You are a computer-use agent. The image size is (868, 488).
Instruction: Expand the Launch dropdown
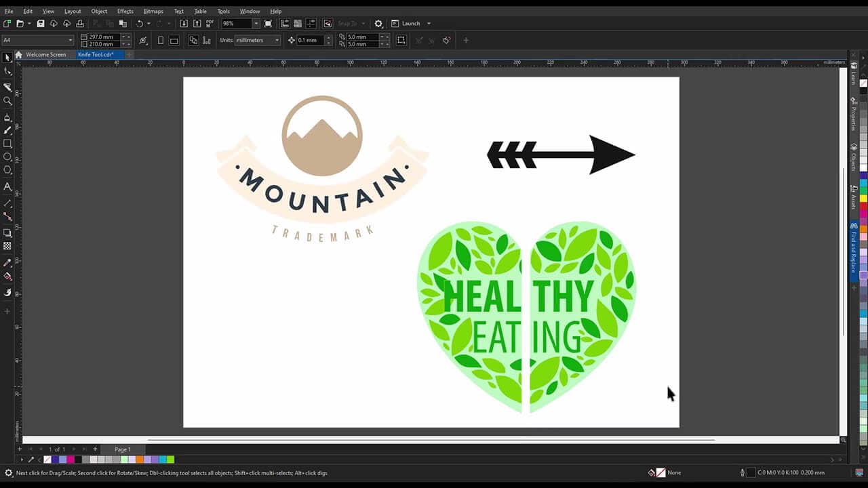pyautogui.click(x=429, y=23)
